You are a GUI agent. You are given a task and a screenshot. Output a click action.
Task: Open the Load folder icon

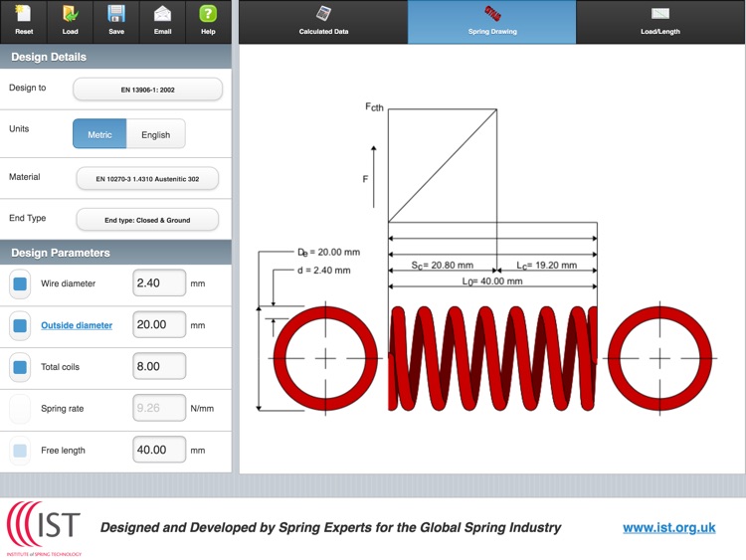[70, 15]
